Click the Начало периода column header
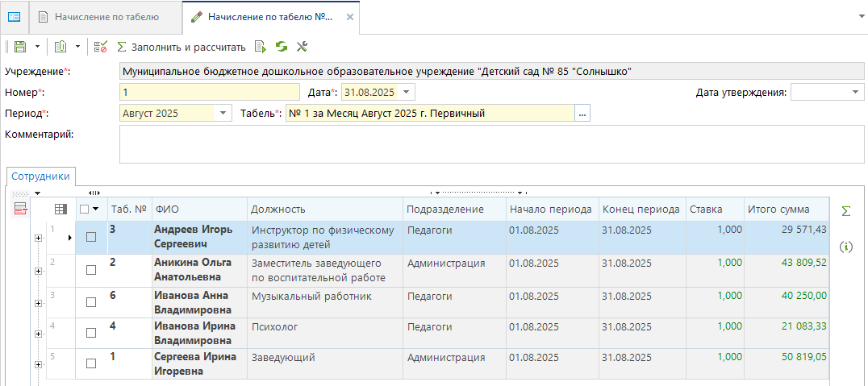The image size is (868, 386). [552, 210]
